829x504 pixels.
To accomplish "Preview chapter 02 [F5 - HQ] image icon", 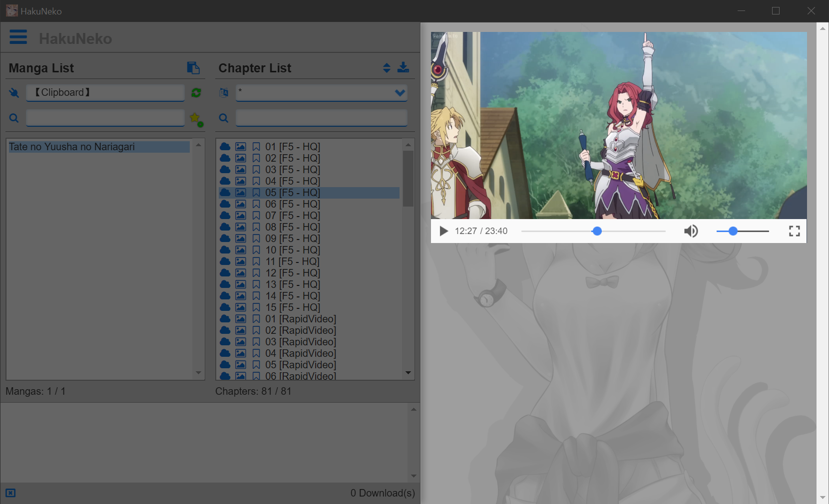I will [241, 158].
